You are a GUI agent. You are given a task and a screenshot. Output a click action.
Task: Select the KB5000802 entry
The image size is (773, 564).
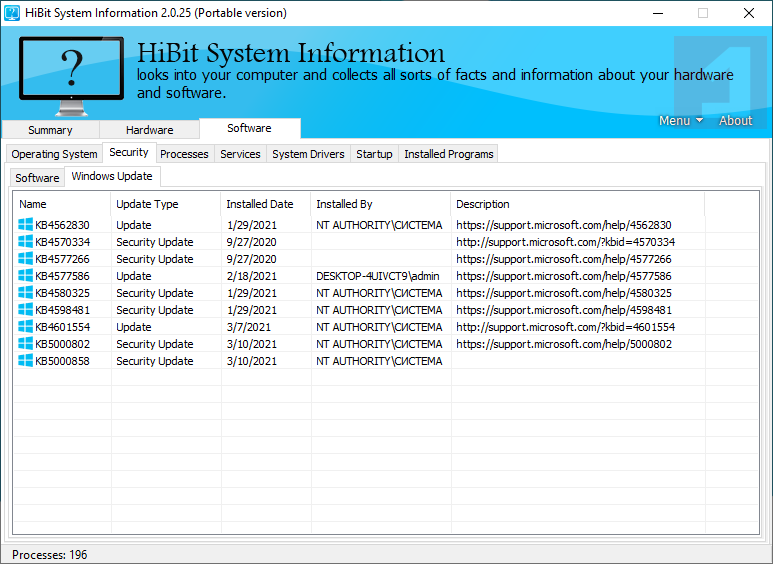62,344
